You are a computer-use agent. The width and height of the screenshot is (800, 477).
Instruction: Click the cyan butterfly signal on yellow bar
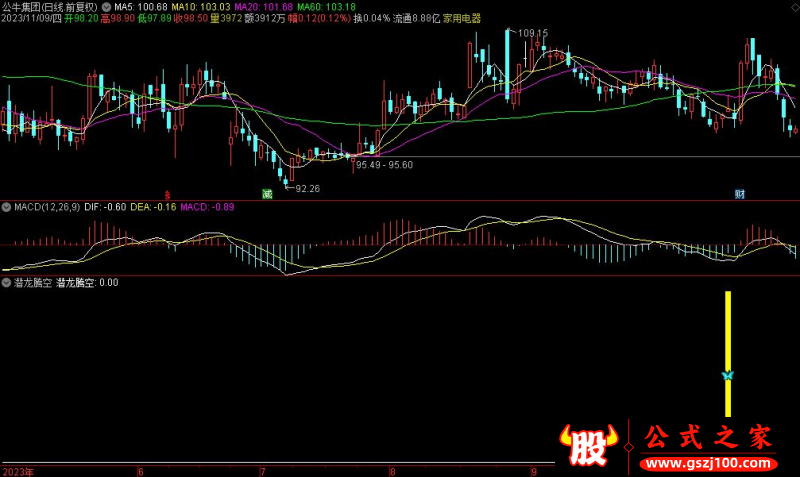click(728, 376)
